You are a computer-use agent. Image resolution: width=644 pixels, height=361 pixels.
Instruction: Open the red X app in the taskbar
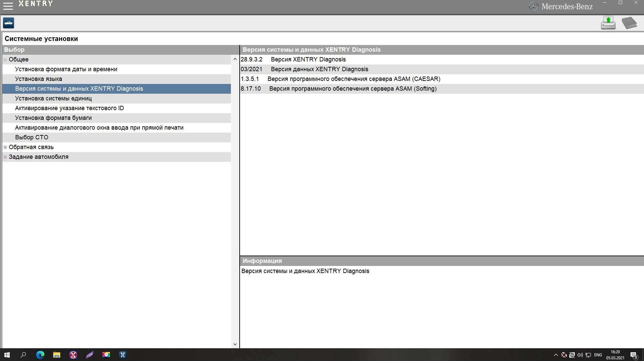(x=73, y=355)
